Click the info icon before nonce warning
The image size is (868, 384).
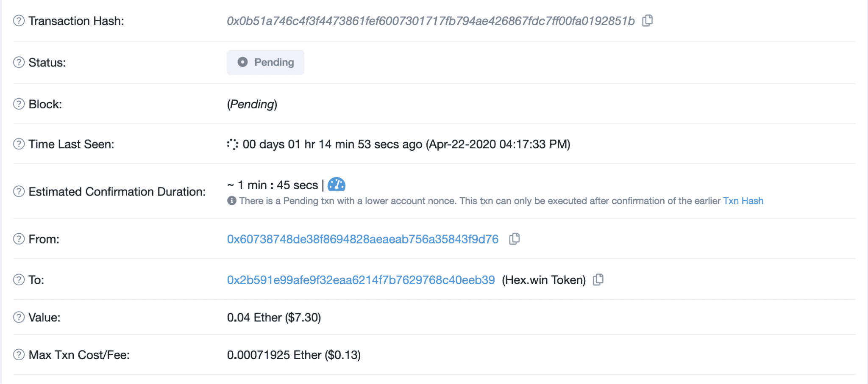pyautogui.click(x=231, y=201)
